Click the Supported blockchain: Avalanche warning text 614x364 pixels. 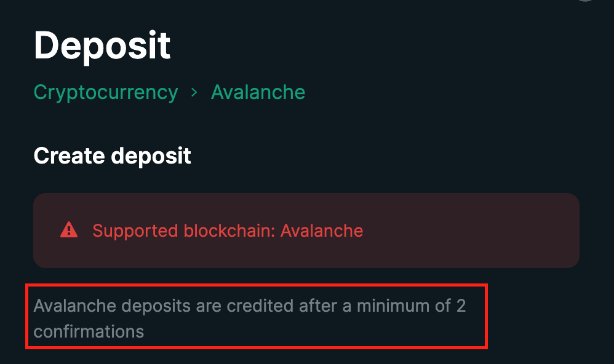(228, 231)
